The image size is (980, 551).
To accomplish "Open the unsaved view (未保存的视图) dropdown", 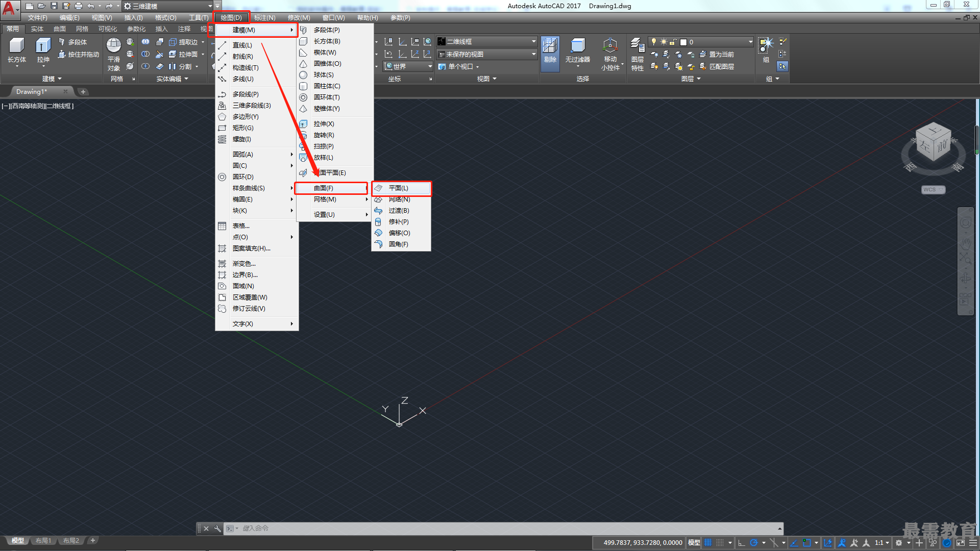I will [487, 54].
